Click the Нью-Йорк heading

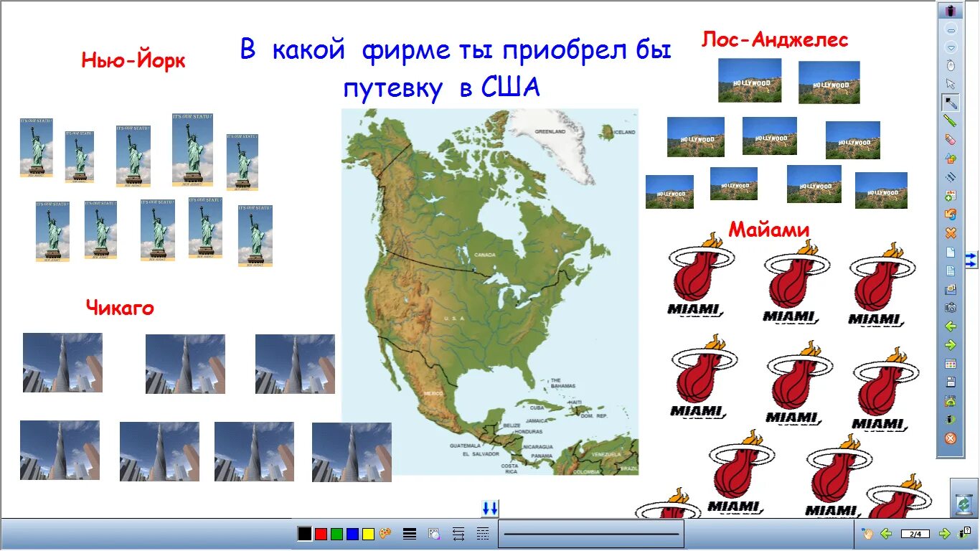(x=133, y=60)
